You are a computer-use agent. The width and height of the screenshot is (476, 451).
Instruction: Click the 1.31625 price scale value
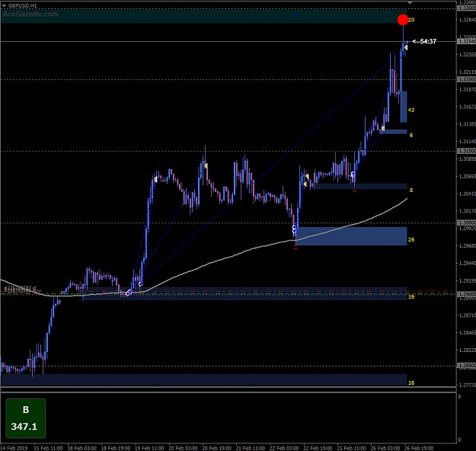pyautogui.click(x=467, y=107)
